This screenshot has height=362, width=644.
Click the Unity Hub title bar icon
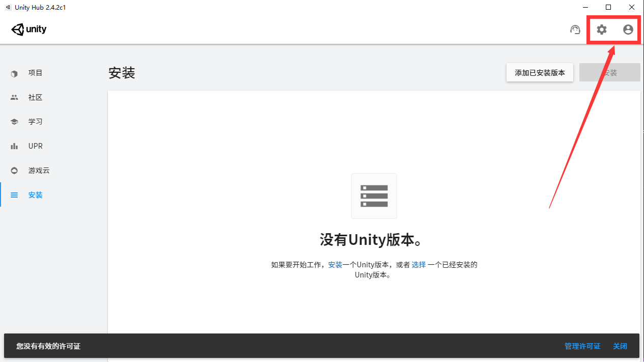pyautogui.click(x=8, y=7)
